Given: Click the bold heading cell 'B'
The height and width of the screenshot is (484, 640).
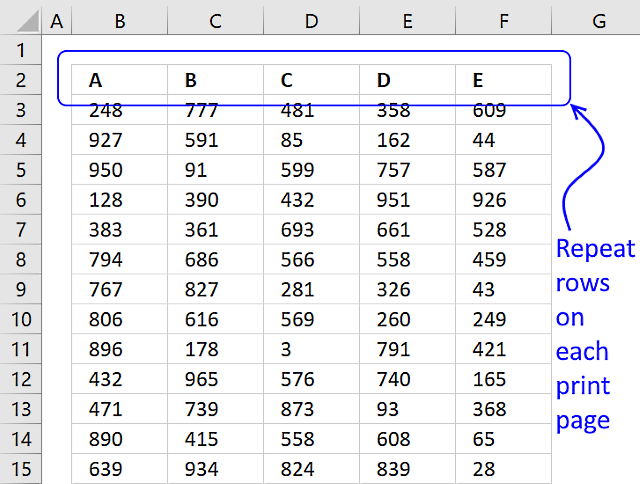Looking at the screenshot, I should click(x=216, y=80).
